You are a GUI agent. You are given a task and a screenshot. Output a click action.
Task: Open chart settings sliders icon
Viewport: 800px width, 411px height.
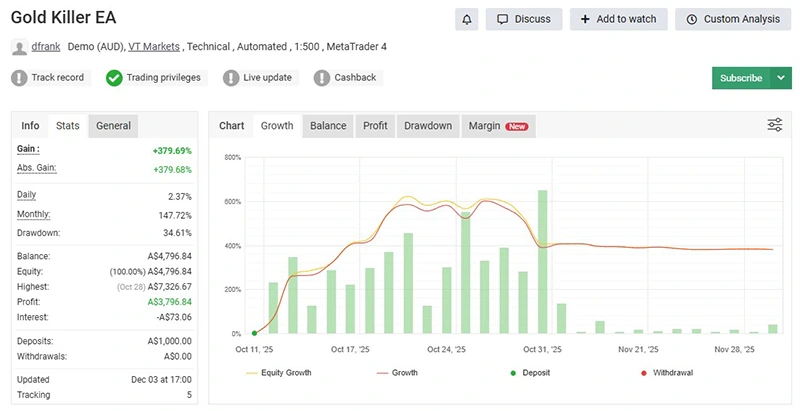click(775, 125)
